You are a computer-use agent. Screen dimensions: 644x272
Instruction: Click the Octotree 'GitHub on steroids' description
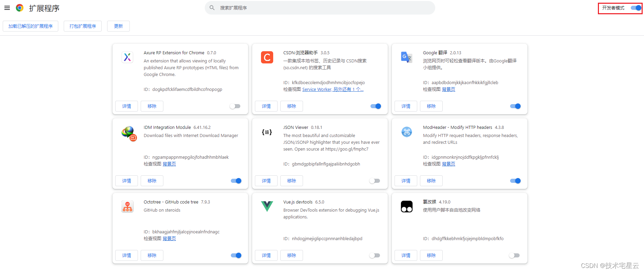coord(162,210)
